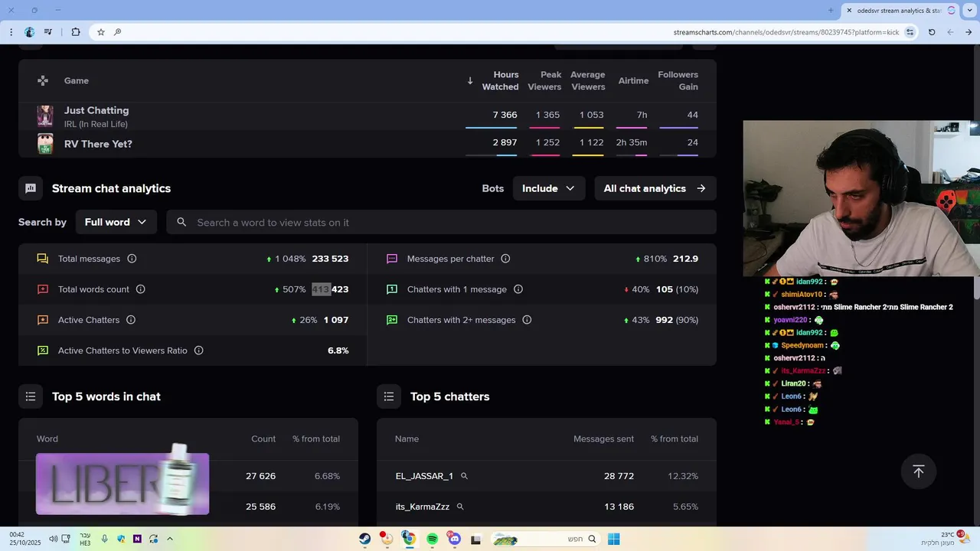The image size is (980, 551).
Task: Open Steam from the taskbar
Action: coord(364,539)
